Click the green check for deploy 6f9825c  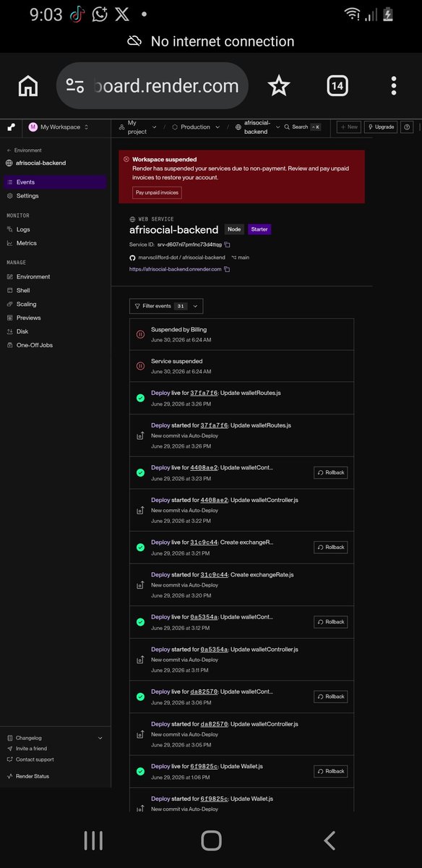click(140, 771)
